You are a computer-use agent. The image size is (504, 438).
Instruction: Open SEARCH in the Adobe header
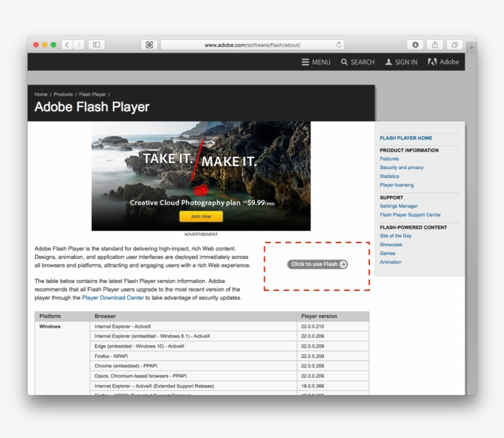358,62
